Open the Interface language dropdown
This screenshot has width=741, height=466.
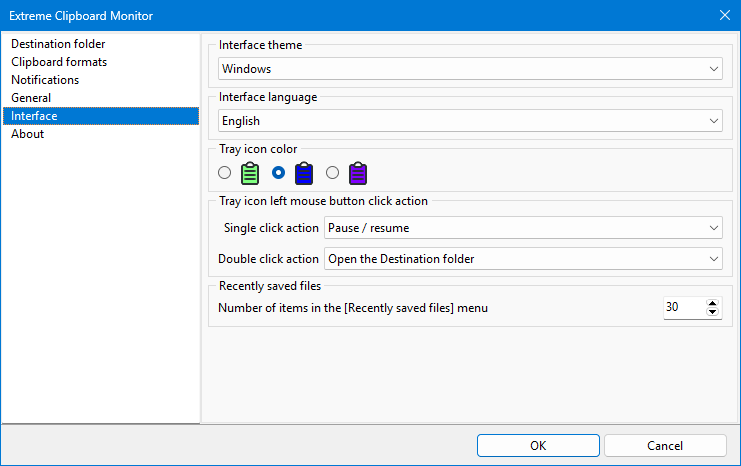(x=470, y=121)
